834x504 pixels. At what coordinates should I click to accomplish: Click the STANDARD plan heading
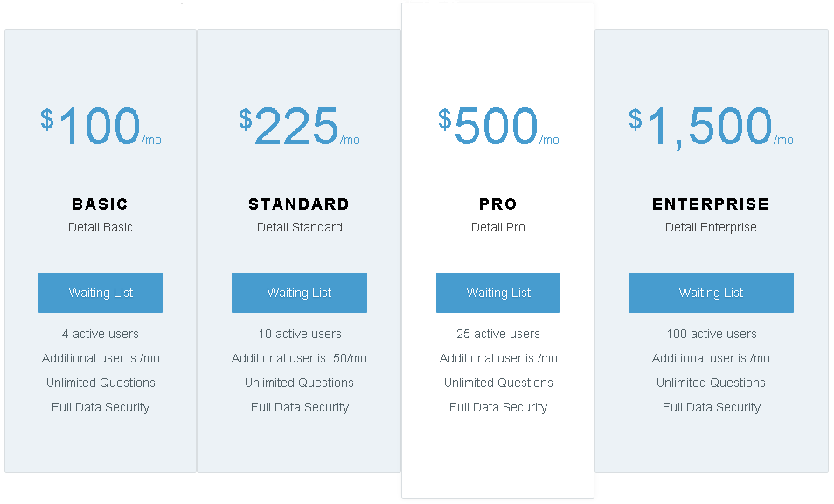pyautogui.click(x=299, y=204)
